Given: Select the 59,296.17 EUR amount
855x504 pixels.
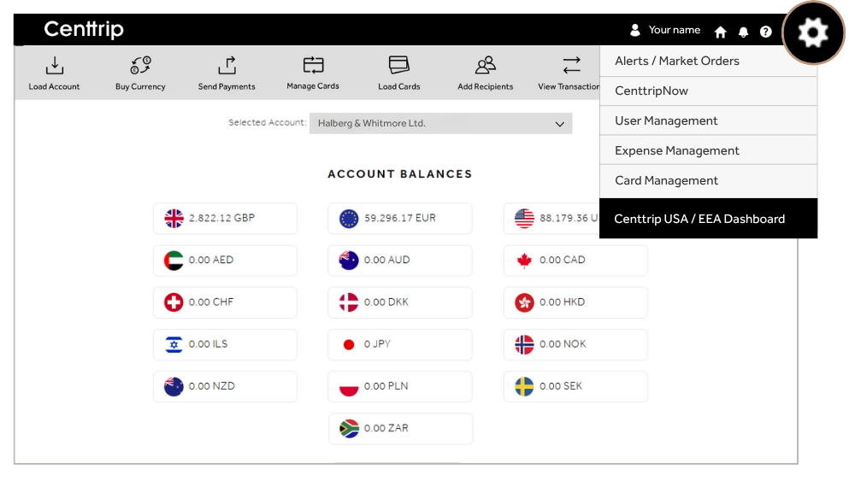Looking at the screenshot, I should pos(400,218).
